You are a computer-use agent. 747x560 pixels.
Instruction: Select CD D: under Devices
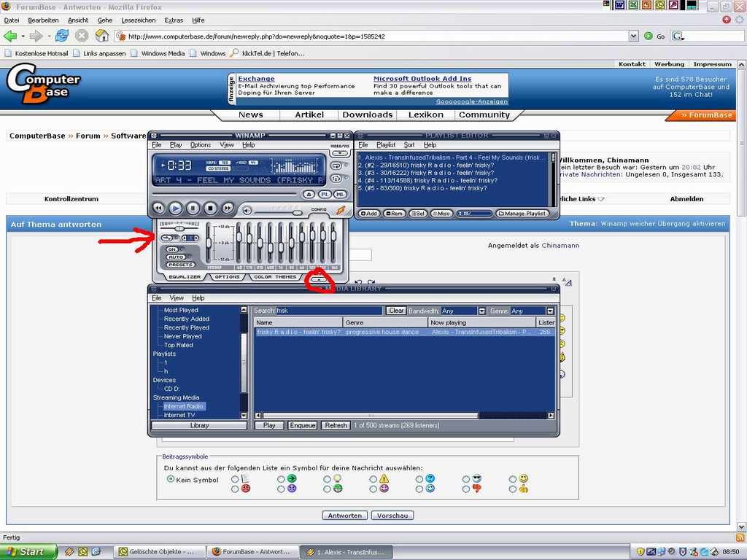click(x=172, y=389)
